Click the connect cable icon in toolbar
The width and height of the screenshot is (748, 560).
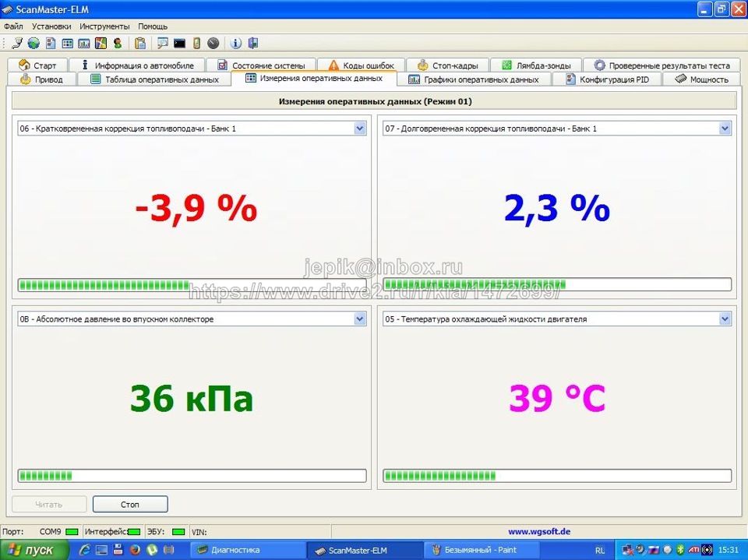(17, 44)
